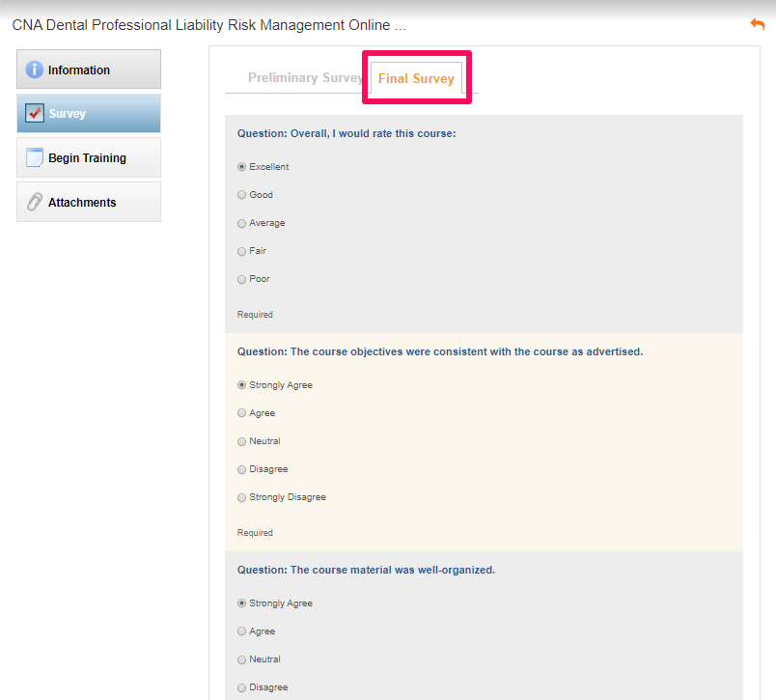
Task: Select Disagree for the well-organized material question
Action: (241, 687)
